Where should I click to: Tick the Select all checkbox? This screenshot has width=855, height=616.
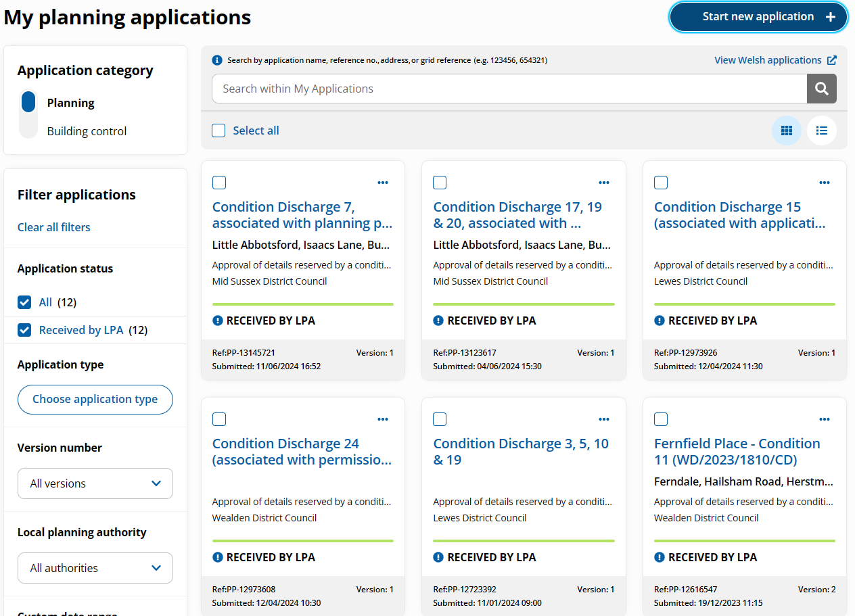click(218, 131)
